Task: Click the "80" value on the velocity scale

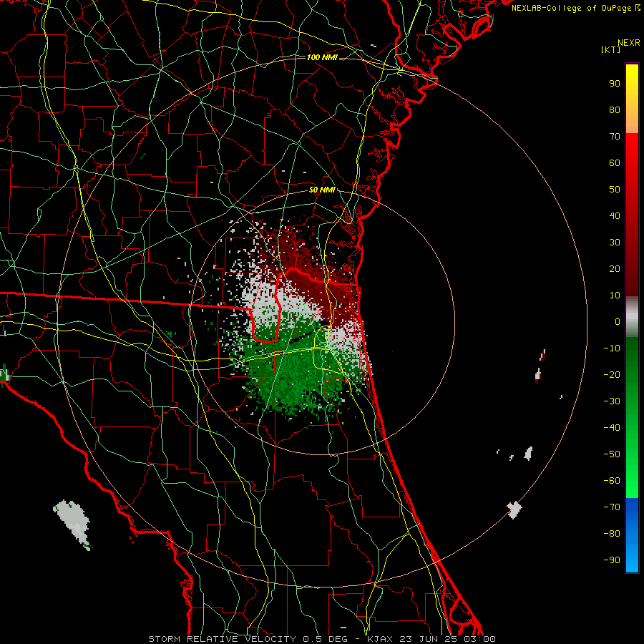Action: [615, 110]
